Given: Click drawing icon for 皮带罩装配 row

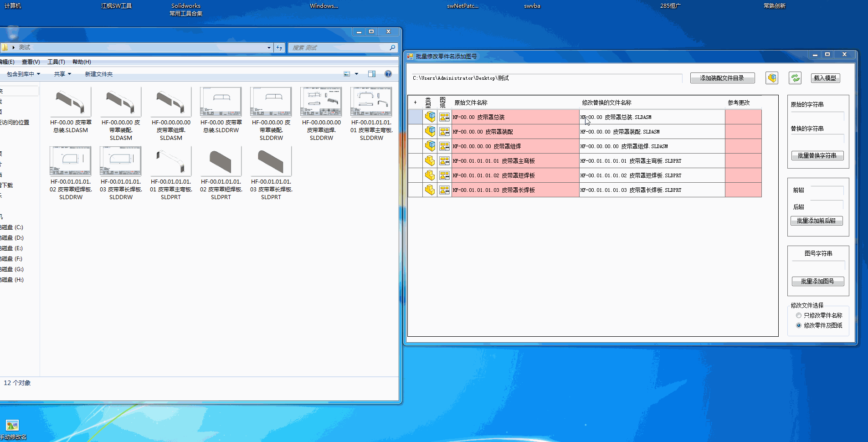Looking at the screenshot, I should [444, 131].
